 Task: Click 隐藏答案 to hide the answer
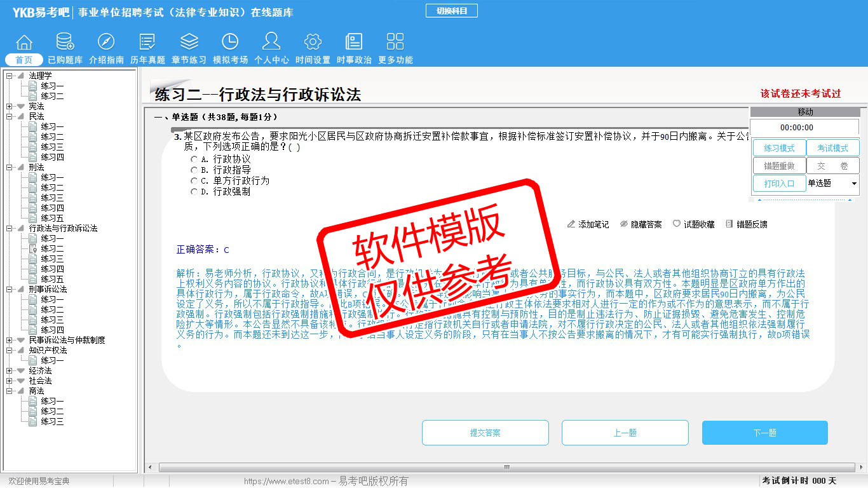(641, 224)
